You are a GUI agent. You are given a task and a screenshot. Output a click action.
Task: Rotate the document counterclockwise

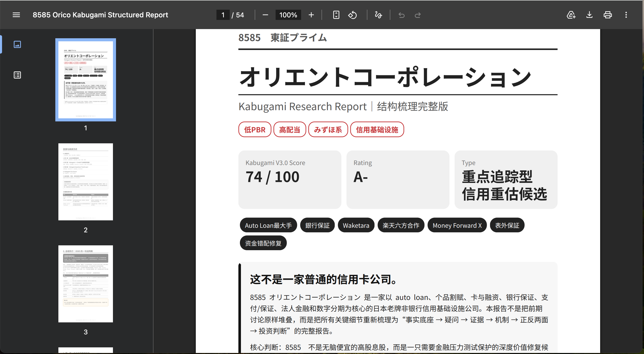coord(352,15)
